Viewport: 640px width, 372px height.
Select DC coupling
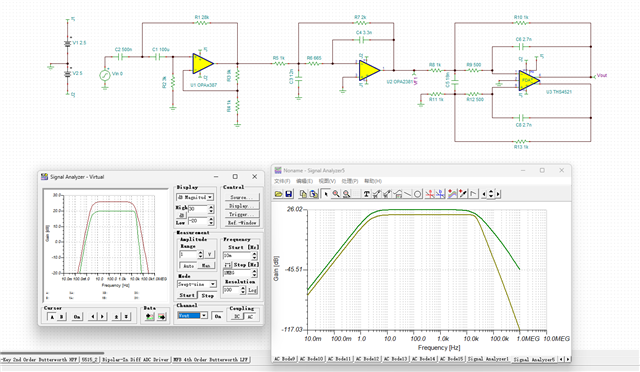pos(237,316)
